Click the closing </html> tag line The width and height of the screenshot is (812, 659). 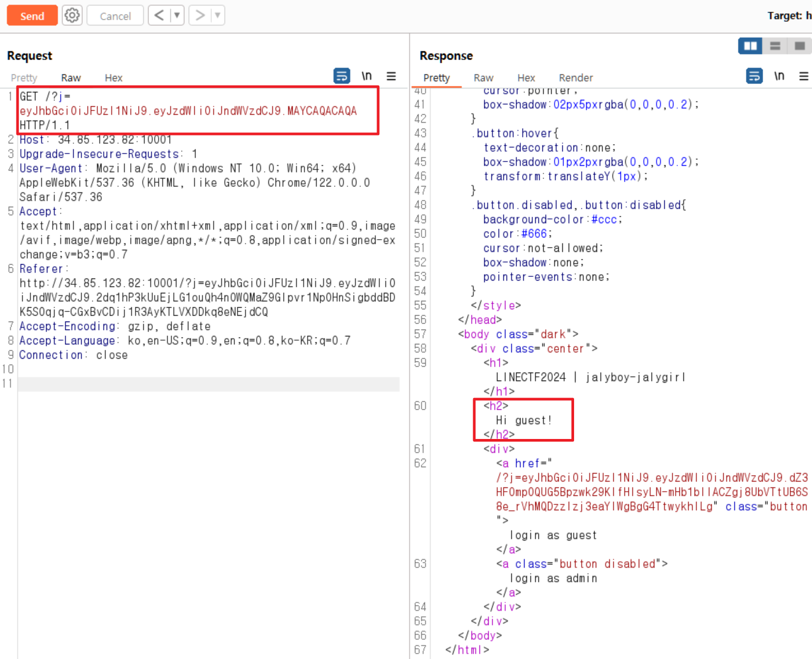click(467, 650)
